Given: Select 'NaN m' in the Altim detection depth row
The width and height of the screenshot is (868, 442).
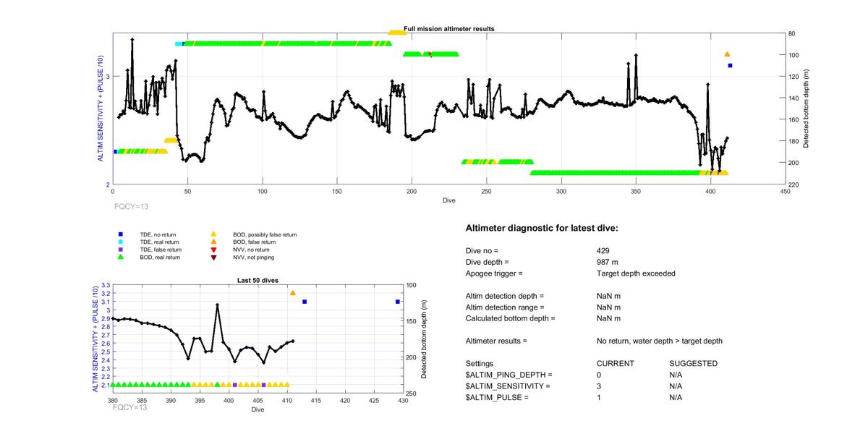Looking at the screenshot, I should [x=609, y=296].
